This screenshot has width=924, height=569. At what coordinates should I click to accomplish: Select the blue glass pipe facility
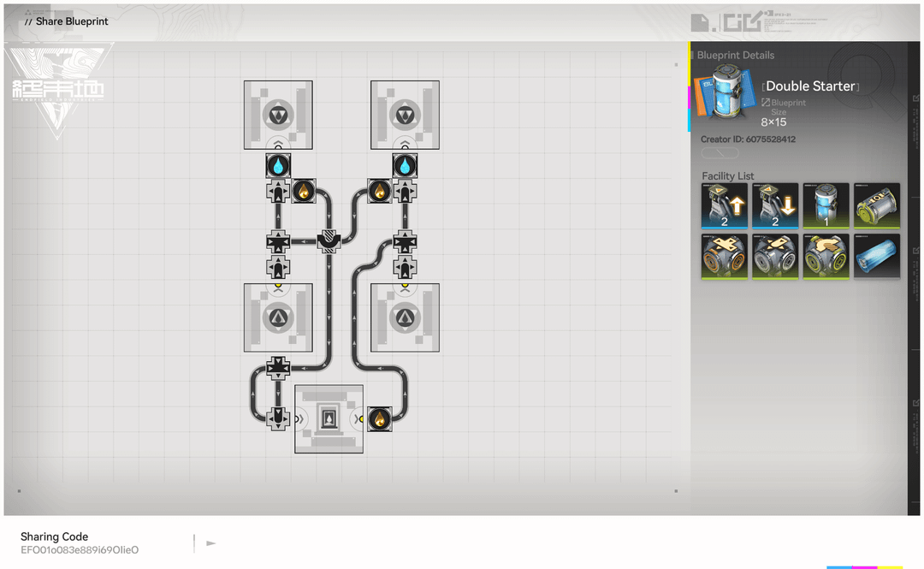point(877,257)
